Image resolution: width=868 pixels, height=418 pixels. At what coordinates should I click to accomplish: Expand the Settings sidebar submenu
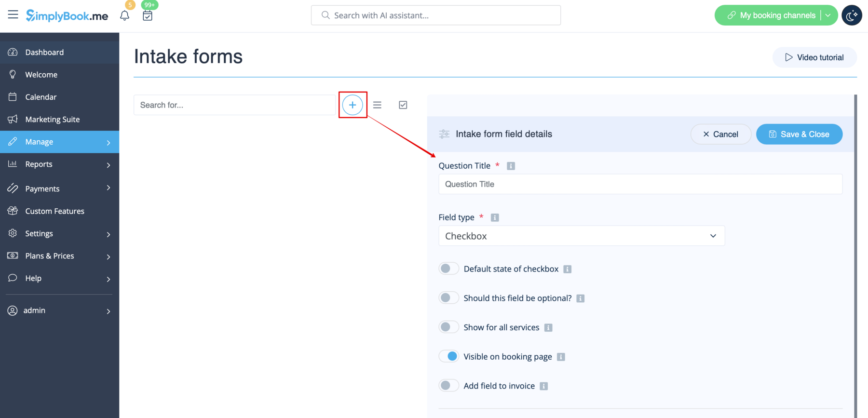(x=59, y=233)
